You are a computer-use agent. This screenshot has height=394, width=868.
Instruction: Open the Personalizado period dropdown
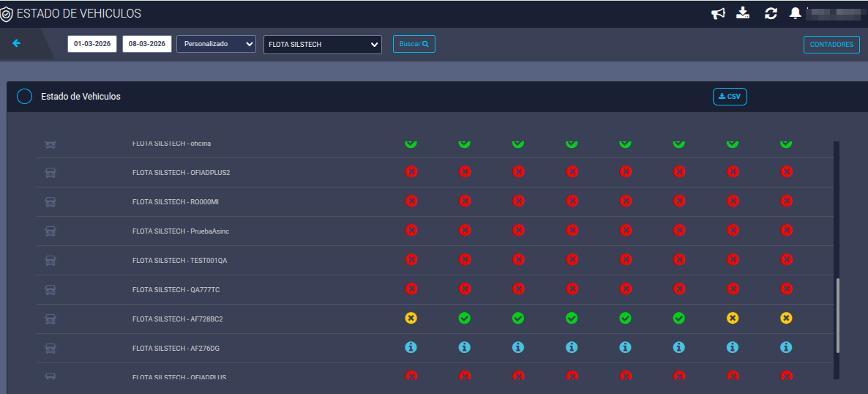point(216,44)
